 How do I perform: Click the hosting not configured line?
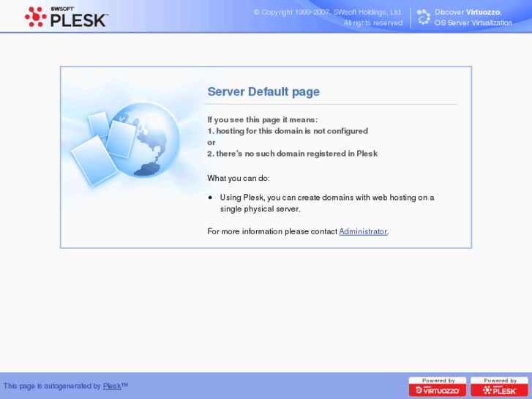(288, 131)
